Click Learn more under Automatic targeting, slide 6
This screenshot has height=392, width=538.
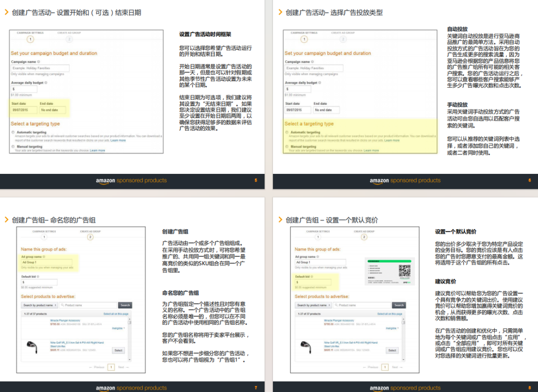(392, 140)
